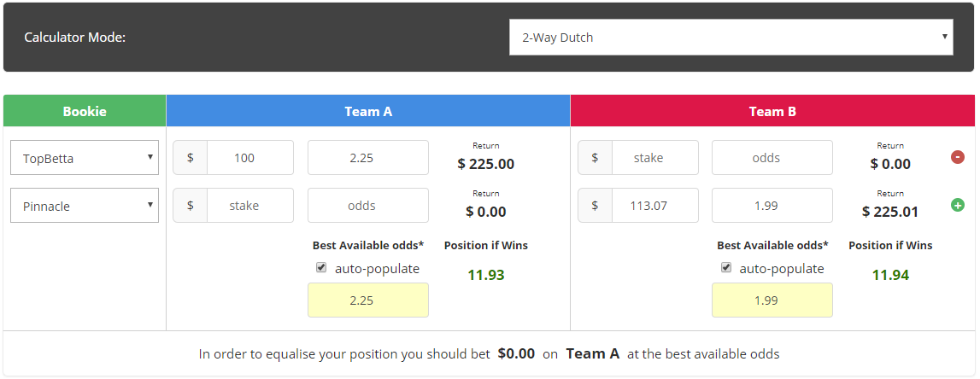Open the Pinnacle bookie dropdown
Viewport: 980px width, 379px height.
(85, 206)
